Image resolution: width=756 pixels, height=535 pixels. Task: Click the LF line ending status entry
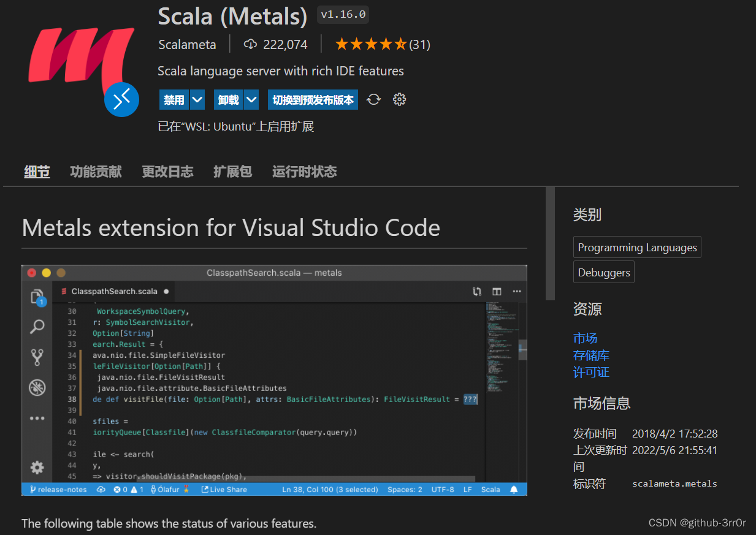(x=467, y=490)
